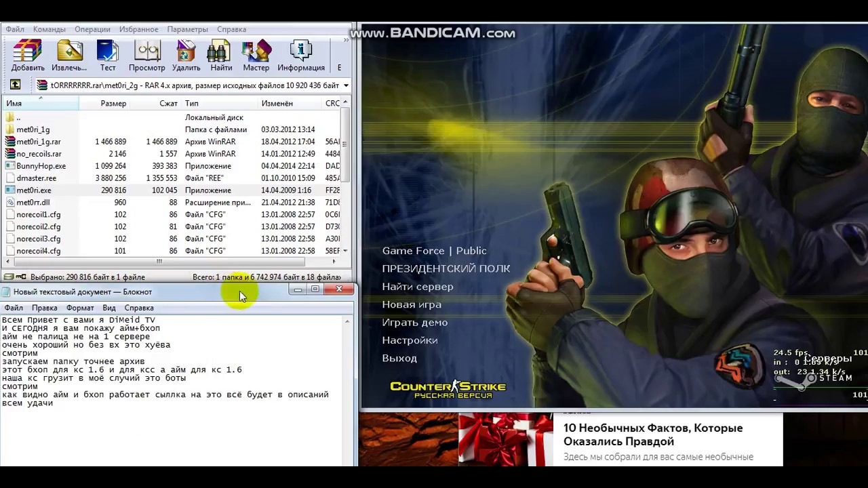This screenshot has height=488, width=868.
Task: Open the Информация (Info) toolbar icon
Action: pyautogui.click(x=300, y=56)
